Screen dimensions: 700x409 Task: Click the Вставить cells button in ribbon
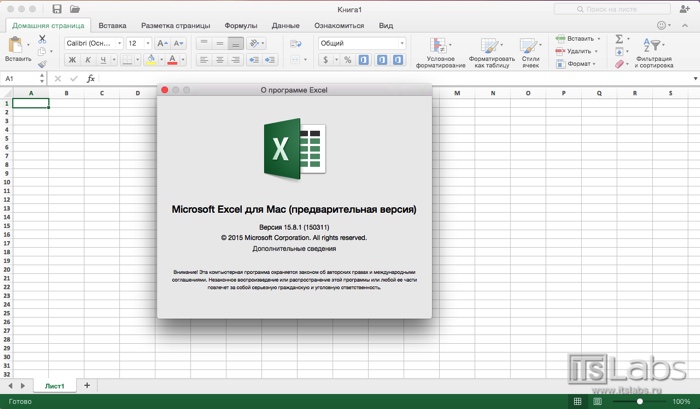(x=578, y=39)
